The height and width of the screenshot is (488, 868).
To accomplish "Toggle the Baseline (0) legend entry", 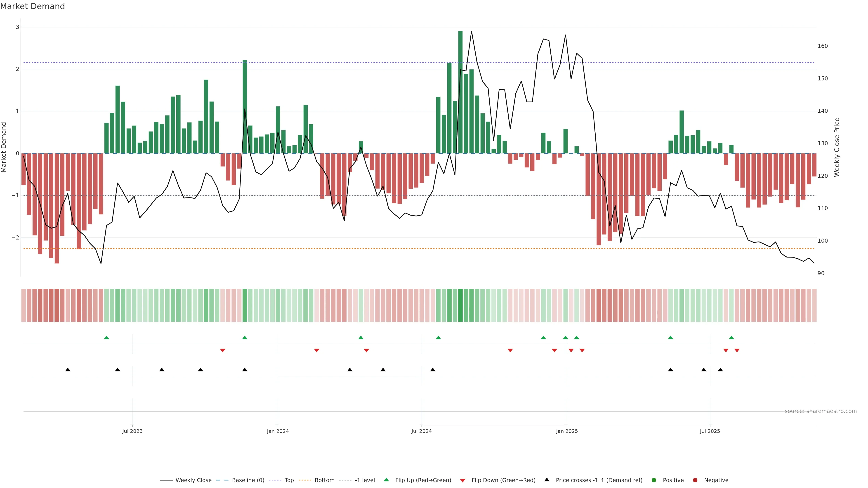I will (x=248, y=480).
